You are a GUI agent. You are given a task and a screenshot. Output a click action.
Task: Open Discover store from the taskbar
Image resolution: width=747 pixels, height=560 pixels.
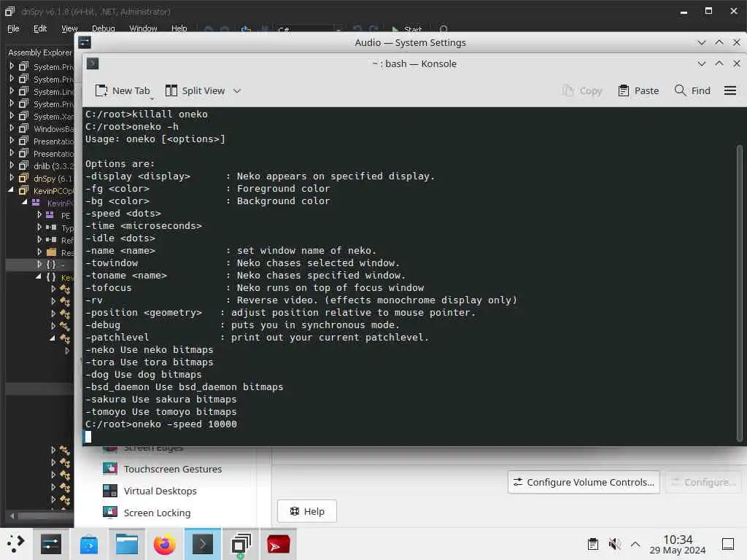click(x=89, y=544)
